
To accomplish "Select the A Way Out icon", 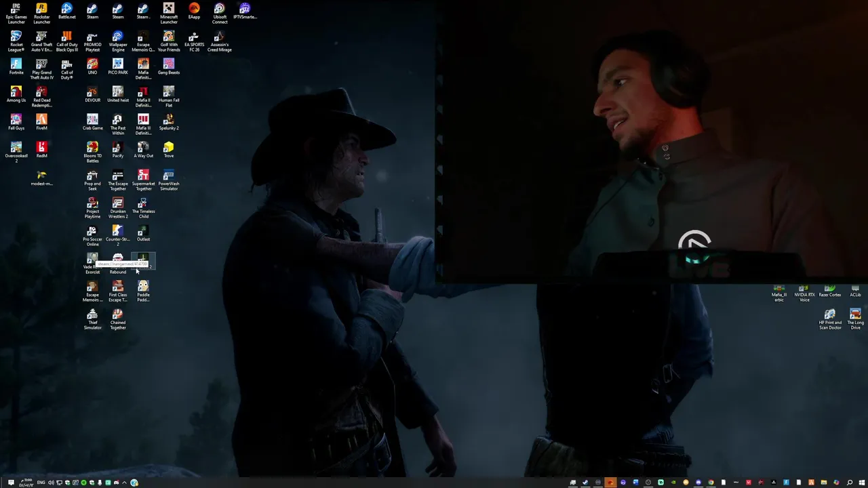I will 143,150.
